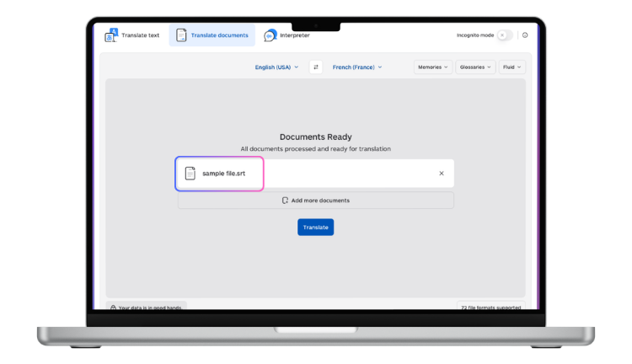The height and width of the screenshot is (364, 632).
Task: Open the Fluid style dropdown
Action: point(511,67)
